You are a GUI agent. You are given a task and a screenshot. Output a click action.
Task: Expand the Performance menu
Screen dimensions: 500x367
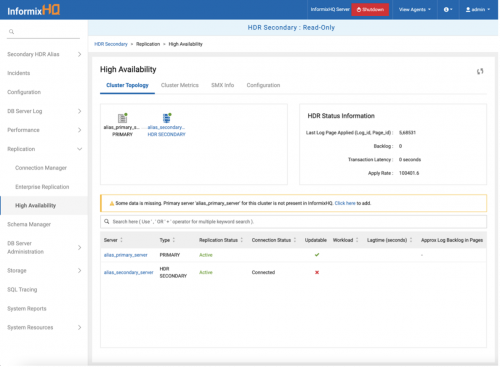tap(79, 130)
